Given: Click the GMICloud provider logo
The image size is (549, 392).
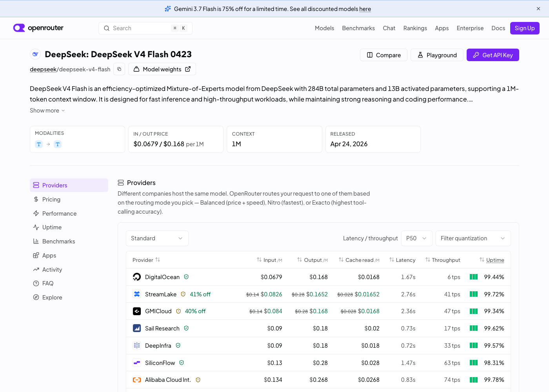Looking at the screenshot, I should click(x=137, y=311).
